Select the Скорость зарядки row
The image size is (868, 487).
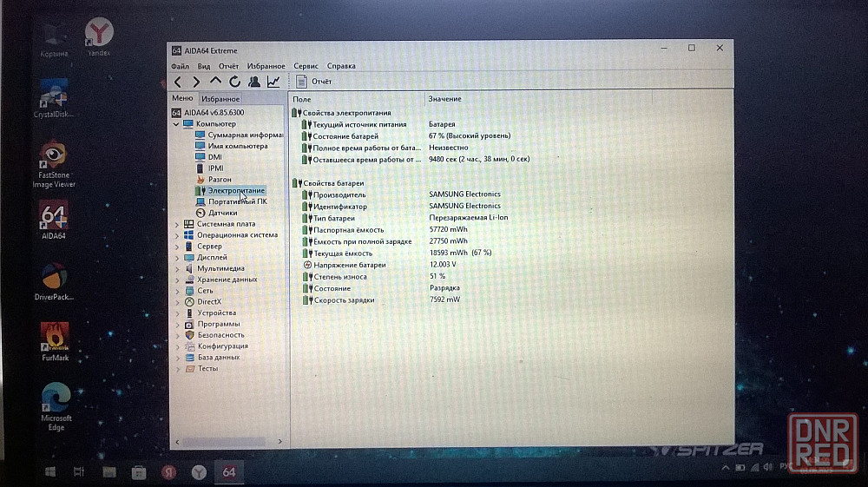click(381, 300)
